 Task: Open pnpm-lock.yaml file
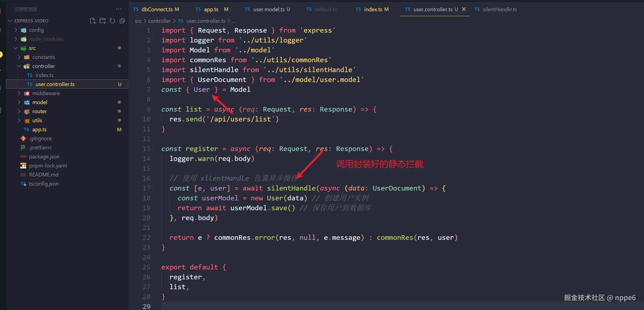click(48, 166)
